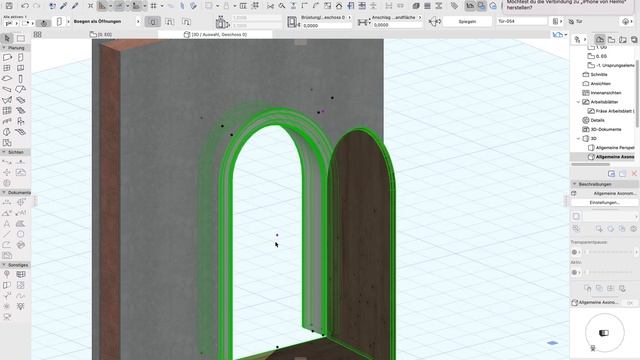This screenshot has height=360, width=640.
Task: Select the Pick Up Parameters eyedropper
Action: (64, 6)
